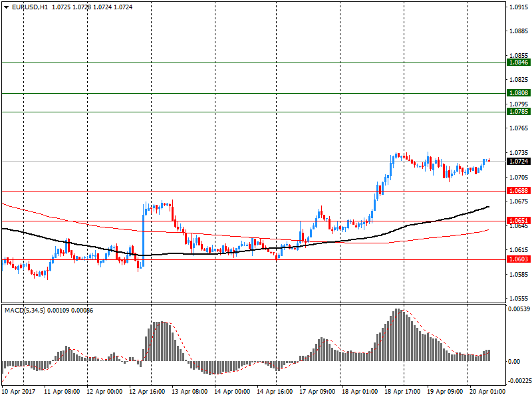Click the 10 Apr 2017 date label
Image resolution: width=532 pixels, height=399 pixels.
point(19,392)
